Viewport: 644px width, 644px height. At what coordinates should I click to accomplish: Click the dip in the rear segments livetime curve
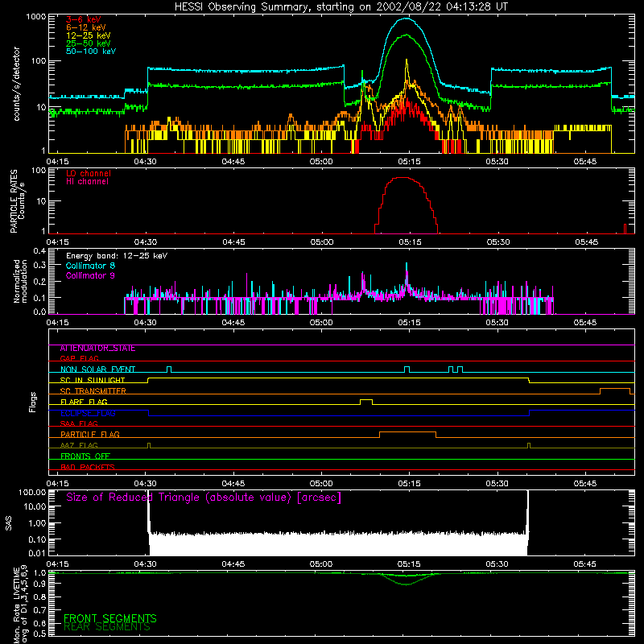[x=407, y=584]
